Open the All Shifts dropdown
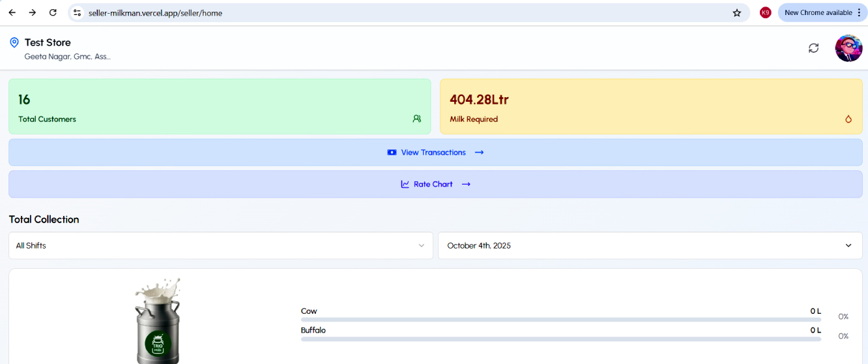The height and width of the screenshot is (364, 868). coord(220,245)
